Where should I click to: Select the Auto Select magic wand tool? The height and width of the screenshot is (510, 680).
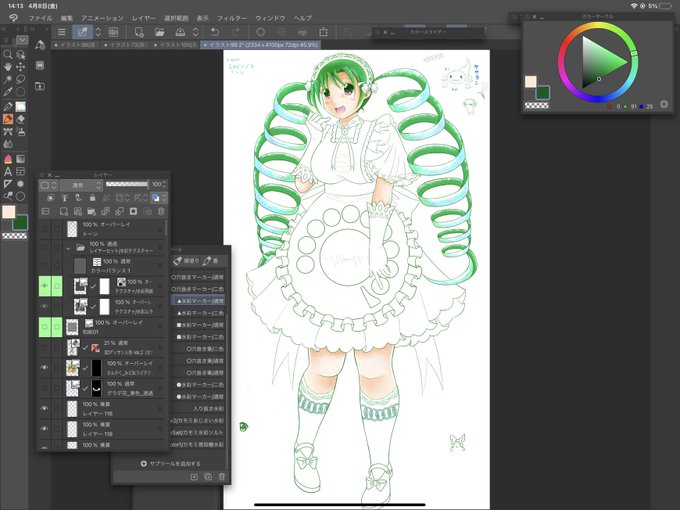[8, 79]
